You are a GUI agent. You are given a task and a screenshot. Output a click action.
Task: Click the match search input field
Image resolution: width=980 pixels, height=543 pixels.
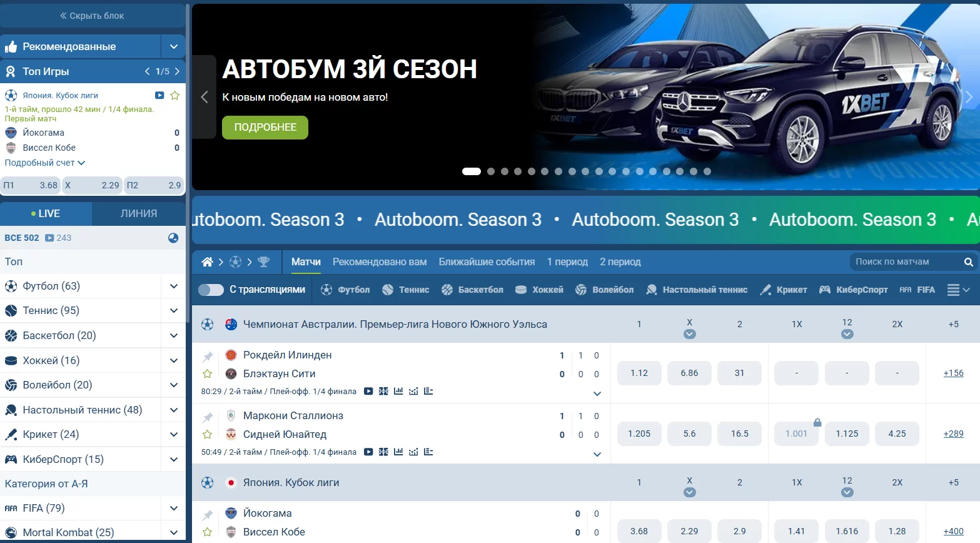pos(907,261)
